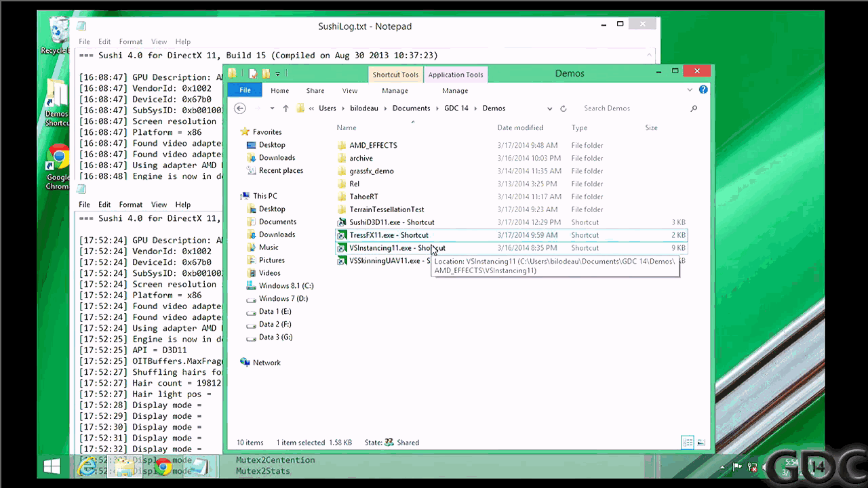Open Internet Explorer from the taskbar
This screenshot has height=488, width=868.
(87, 467)
